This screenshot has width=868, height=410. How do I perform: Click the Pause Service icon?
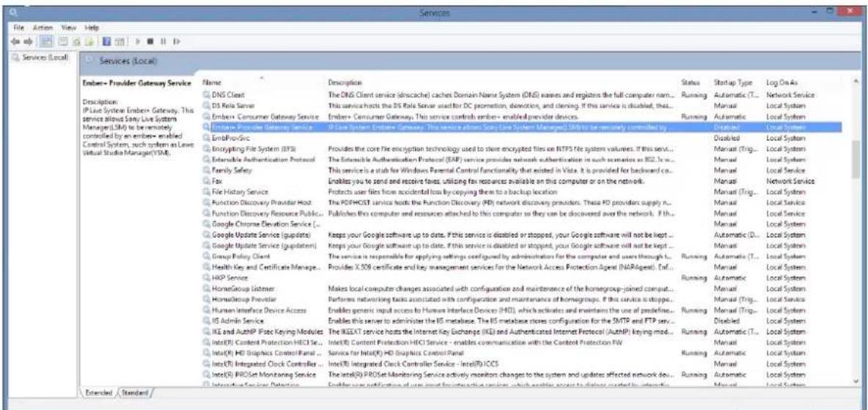tap(163, 41)
